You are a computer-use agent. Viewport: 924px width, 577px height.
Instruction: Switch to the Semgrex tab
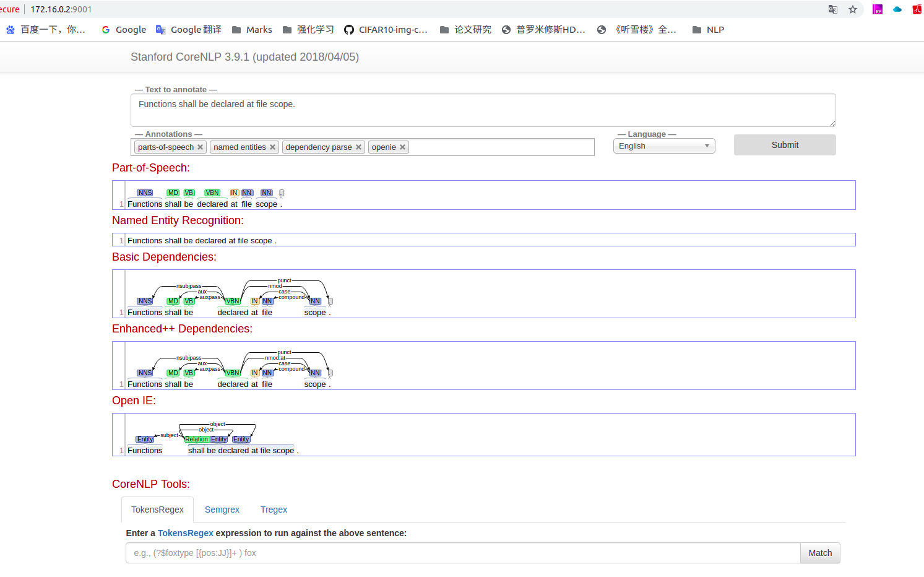[222, 510]
